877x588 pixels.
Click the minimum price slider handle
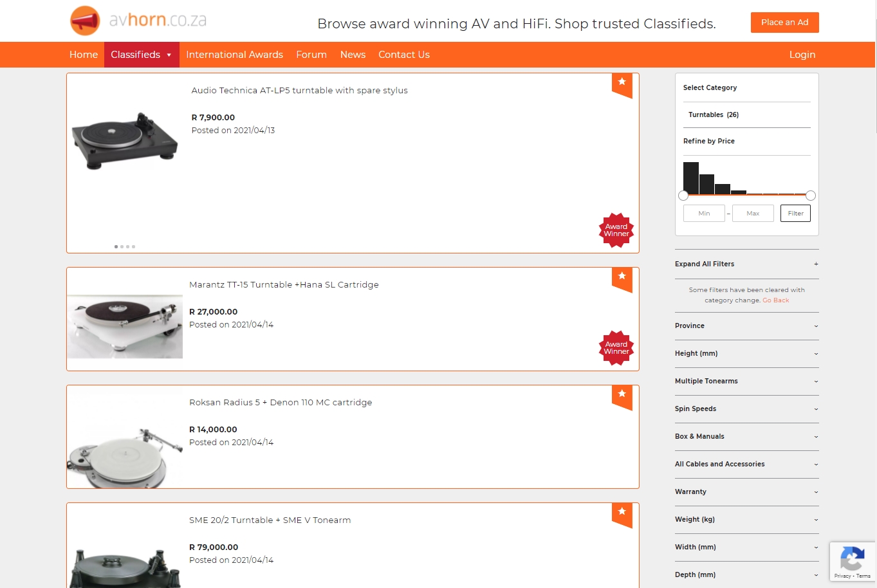tap(683, 196)
